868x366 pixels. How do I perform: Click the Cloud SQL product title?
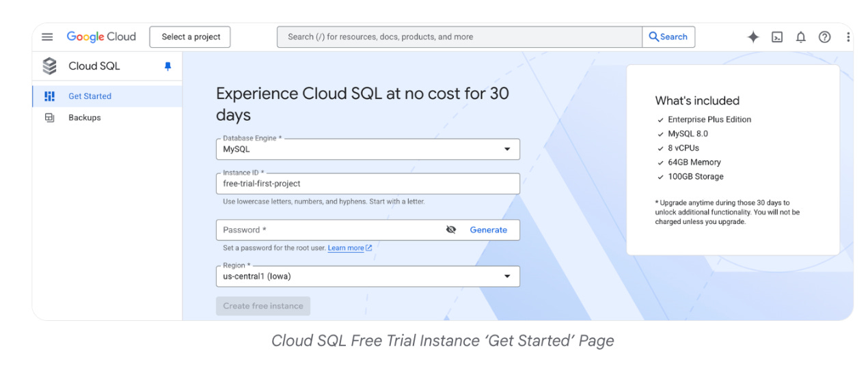(x=94, y=66)
